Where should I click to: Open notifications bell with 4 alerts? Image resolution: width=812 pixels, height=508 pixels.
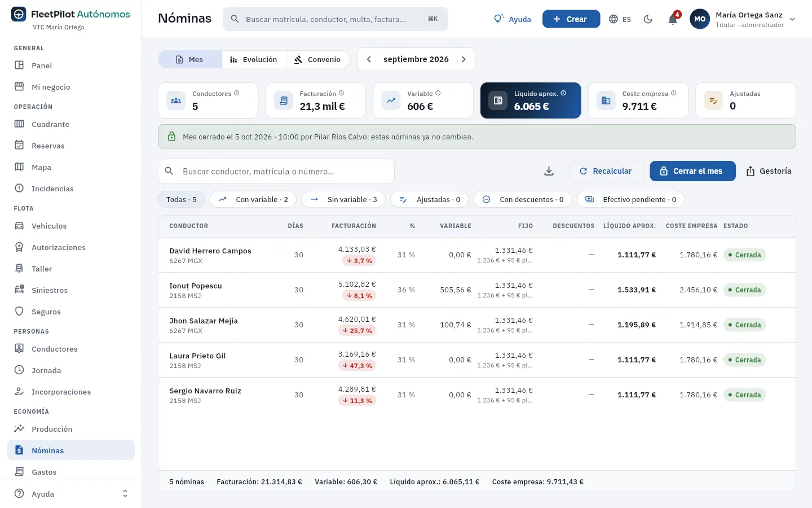[673, 19]
